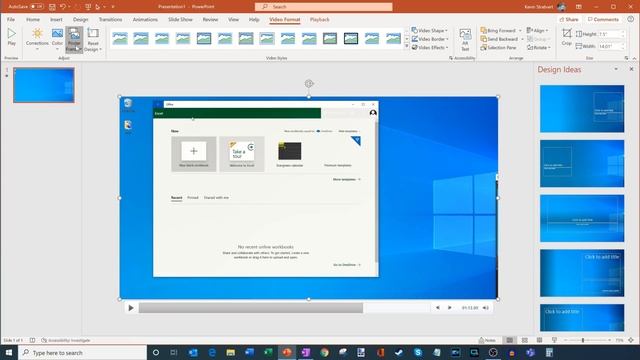Step the video forward one frame
Viewport: 640px width, 360px height.
point(449,308)
